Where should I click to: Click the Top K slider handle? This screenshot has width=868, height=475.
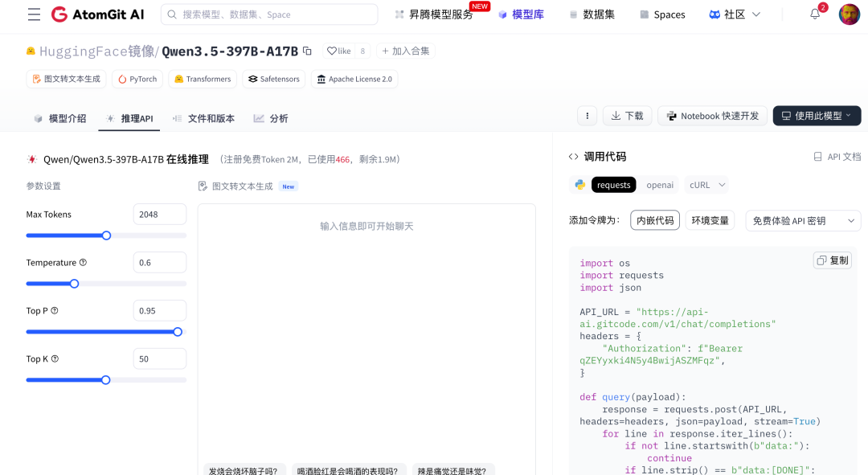[106, 380]
